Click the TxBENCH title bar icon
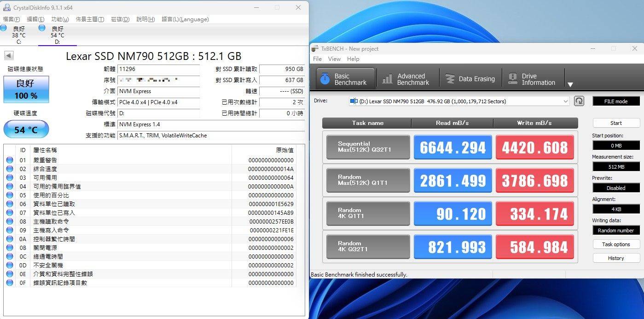The height and width of the screenshot is (319, 644). tap(315, 49)
